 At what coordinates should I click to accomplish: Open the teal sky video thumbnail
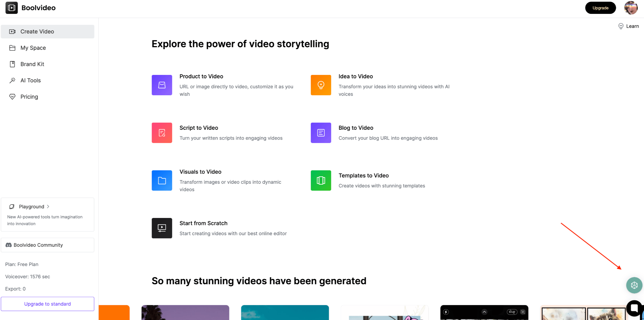285,313
